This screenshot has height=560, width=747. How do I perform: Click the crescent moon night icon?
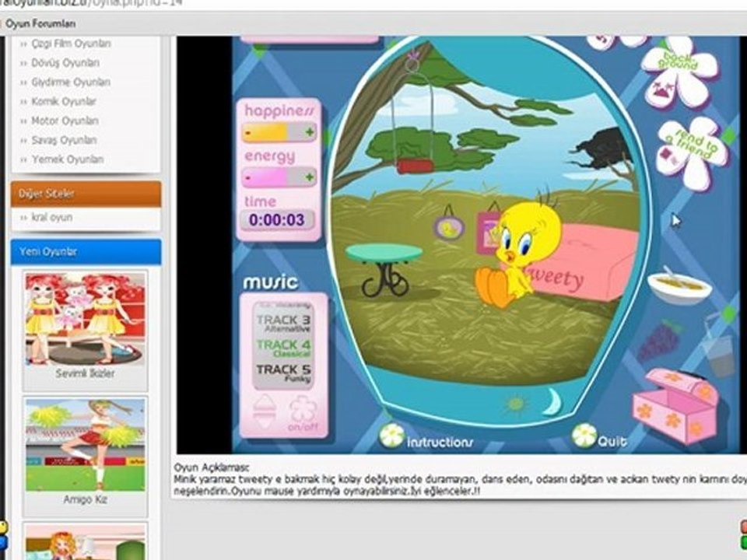click(552, 401)
